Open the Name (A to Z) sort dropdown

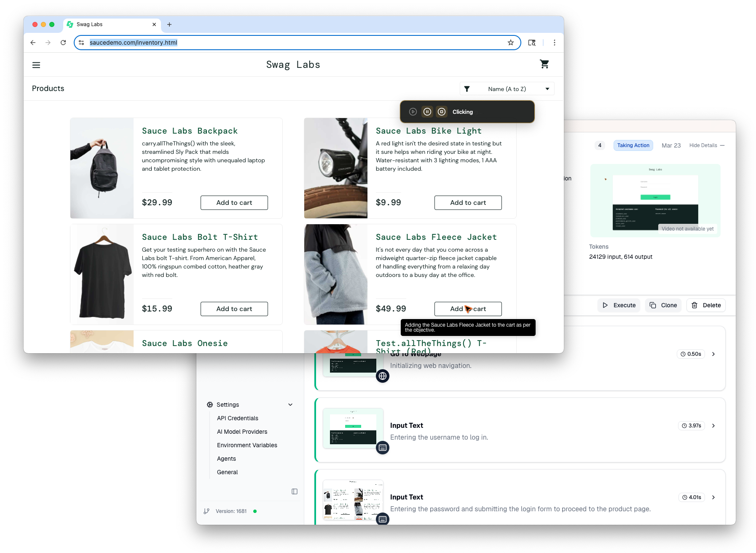[x=507, y=89]
